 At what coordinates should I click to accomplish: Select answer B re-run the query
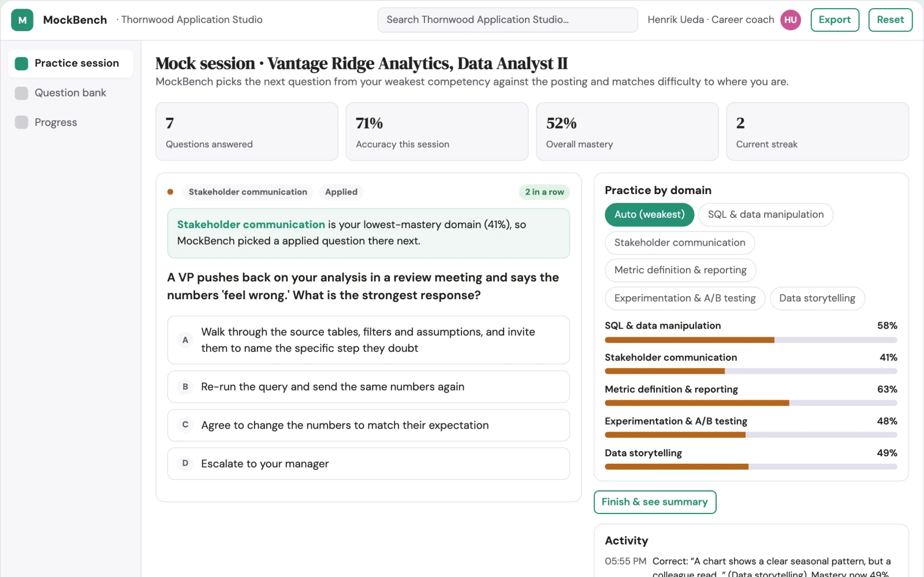tap(368, 387)
